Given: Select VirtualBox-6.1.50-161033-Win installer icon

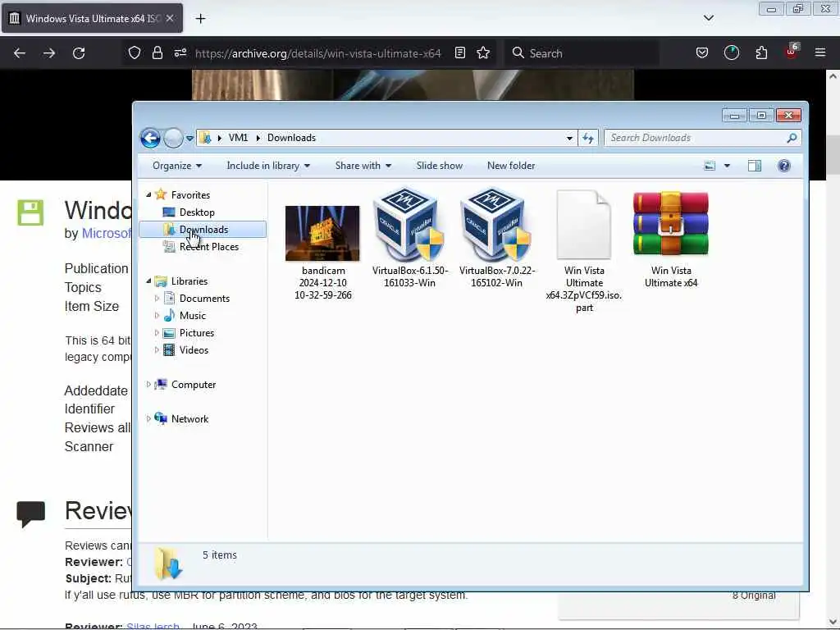Looking at the screenshot, I should [x=409, y=224].
